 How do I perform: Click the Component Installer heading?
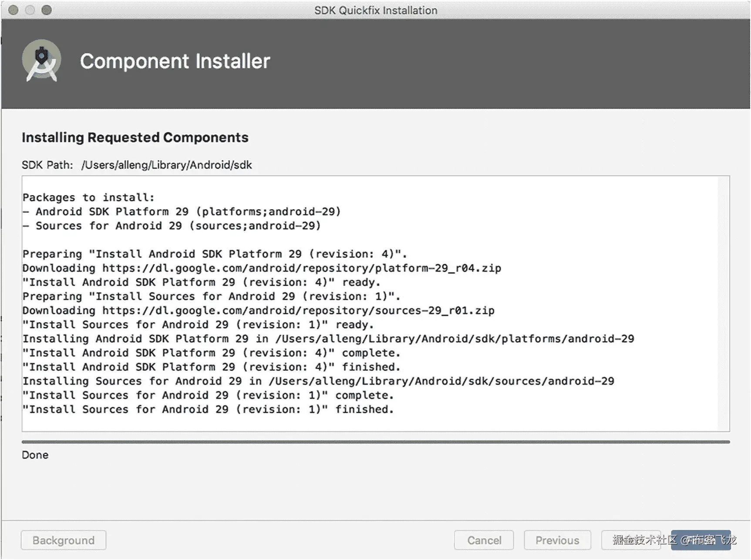175,61
